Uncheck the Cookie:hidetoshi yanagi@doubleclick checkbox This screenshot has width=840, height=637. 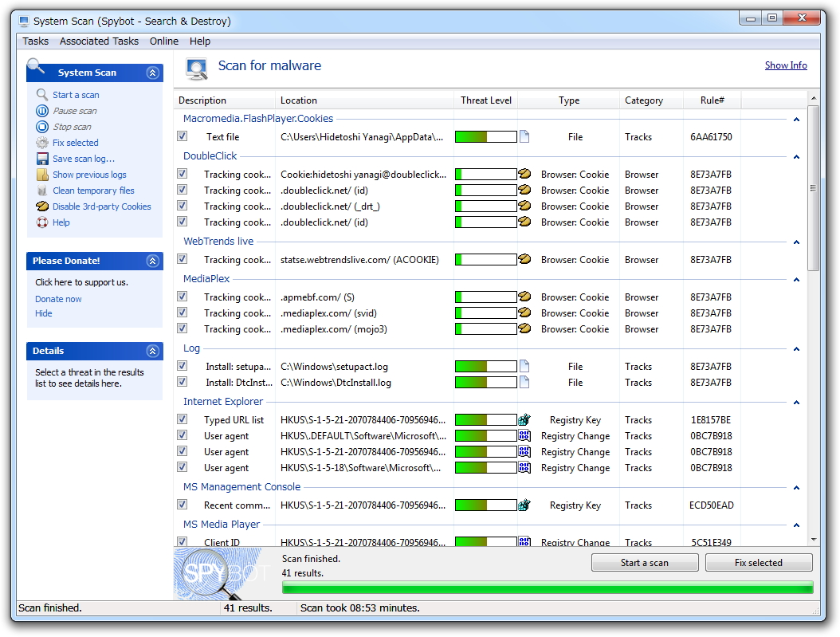(183, 174)
